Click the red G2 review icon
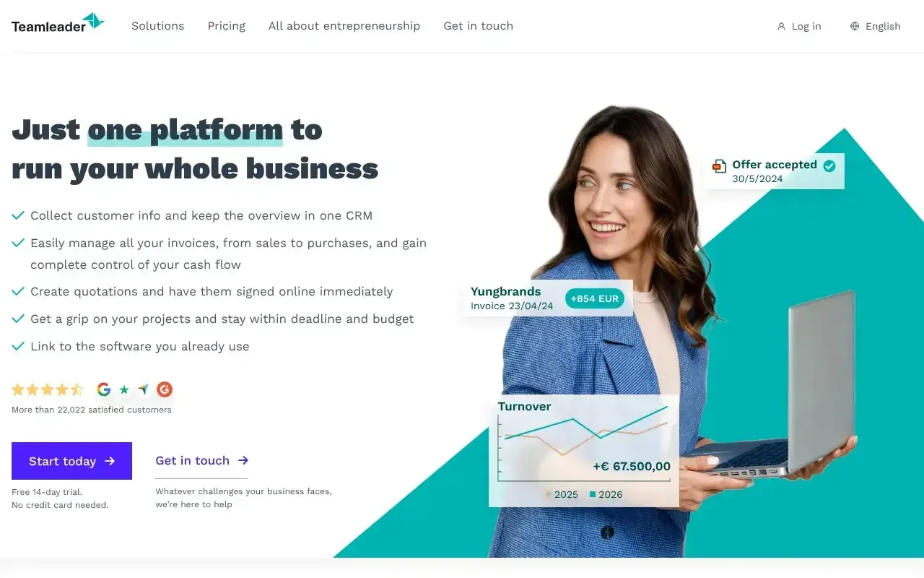The image size is (924, 578). click(165, 390)
